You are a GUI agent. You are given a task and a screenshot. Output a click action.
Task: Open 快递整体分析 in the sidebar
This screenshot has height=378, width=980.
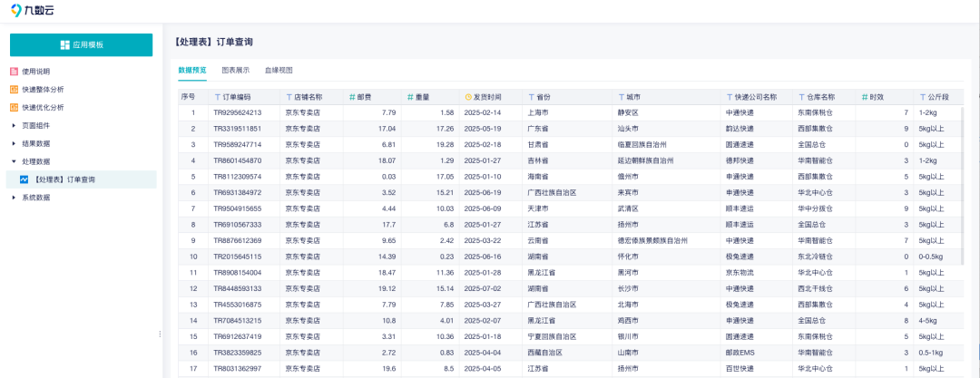(43, 90)
